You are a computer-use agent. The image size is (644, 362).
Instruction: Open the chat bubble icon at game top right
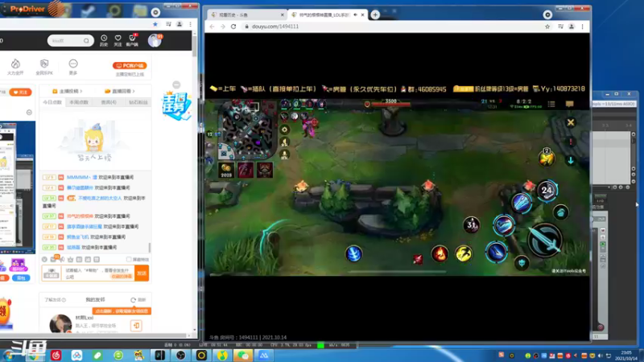point(569,104)
